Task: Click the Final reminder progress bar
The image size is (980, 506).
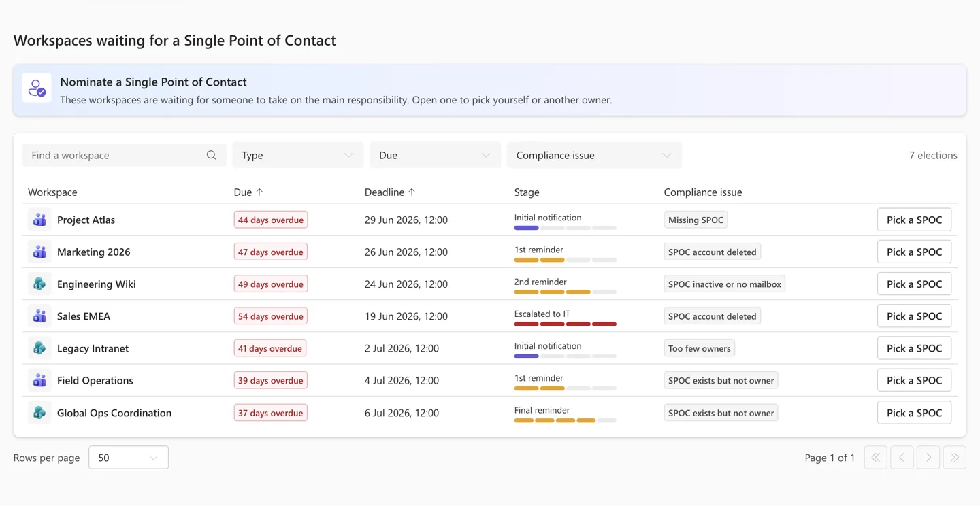Action: (x=565, y=420)
